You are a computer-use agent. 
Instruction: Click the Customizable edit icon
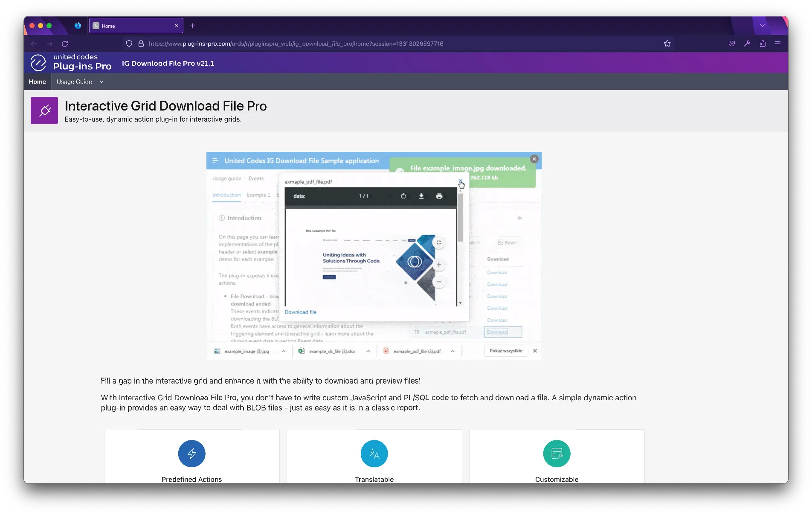coord(557,454)
